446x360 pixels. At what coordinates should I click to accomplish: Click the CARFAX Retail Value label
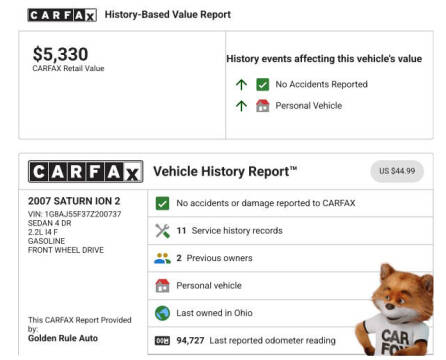pos(68,68)
